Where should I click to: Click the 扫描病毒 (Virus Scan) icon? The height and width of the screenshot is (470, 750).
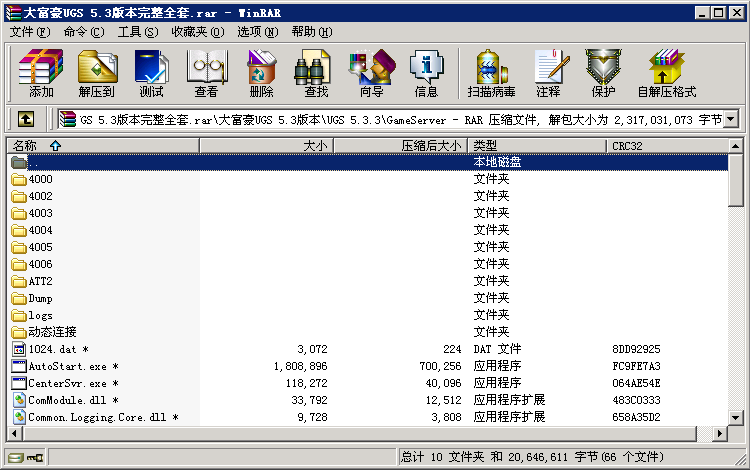coord(491,73)
